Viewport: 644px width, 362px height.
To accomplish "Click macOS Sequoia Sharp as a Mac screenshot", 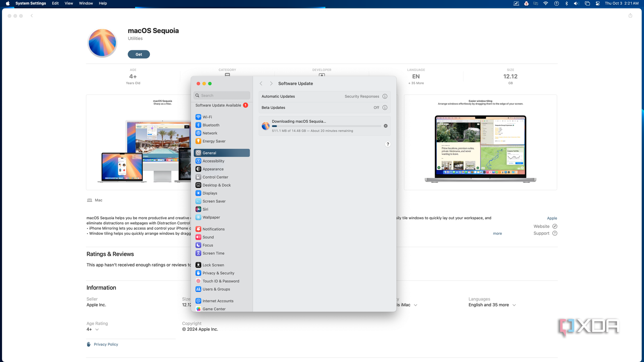I will (139, 142).
